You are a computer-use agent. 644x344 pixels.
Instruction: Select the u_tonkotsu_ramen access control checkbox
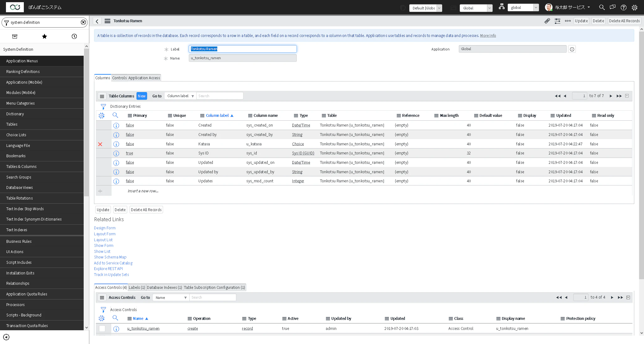102,328
